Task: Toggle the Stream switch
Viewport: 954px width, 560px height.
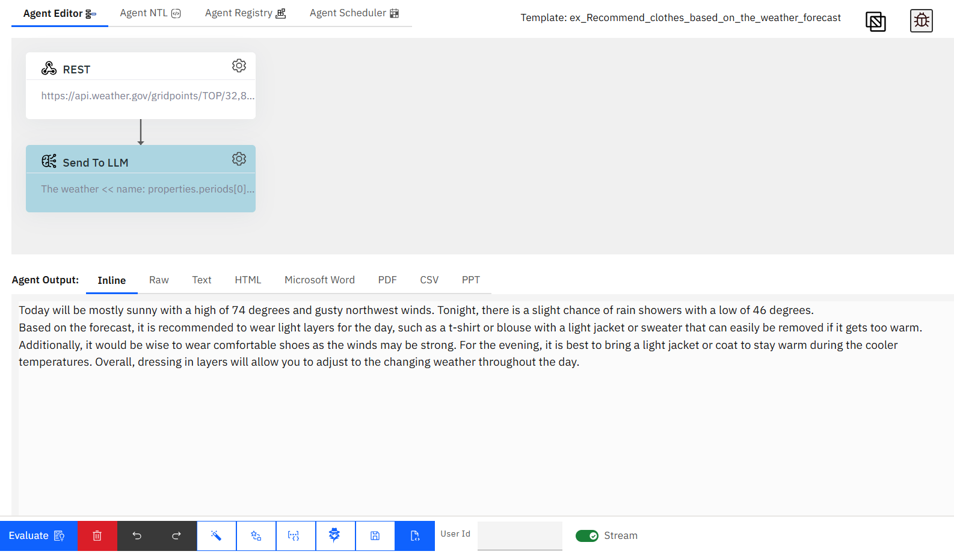Action: tap(587, 536)
